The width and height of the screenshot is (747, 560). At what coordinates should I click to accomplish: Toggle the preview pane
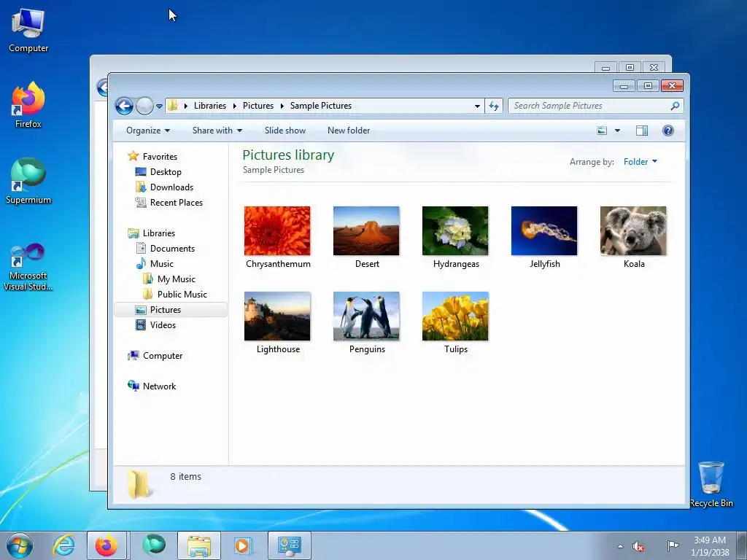[x=642, y=131]
